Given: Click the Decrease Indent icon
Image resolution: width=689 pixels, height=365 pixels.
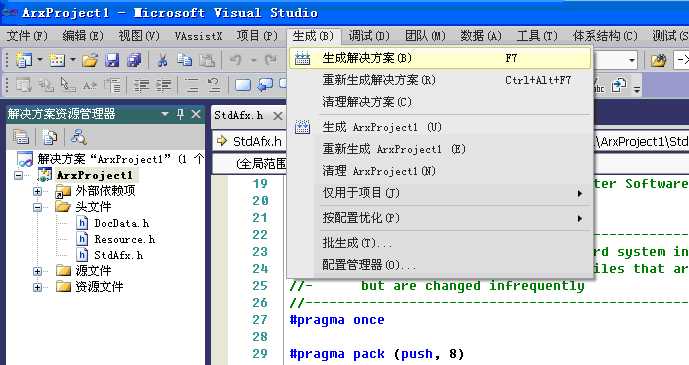Looking at the screenshot, I should point(141,85).
